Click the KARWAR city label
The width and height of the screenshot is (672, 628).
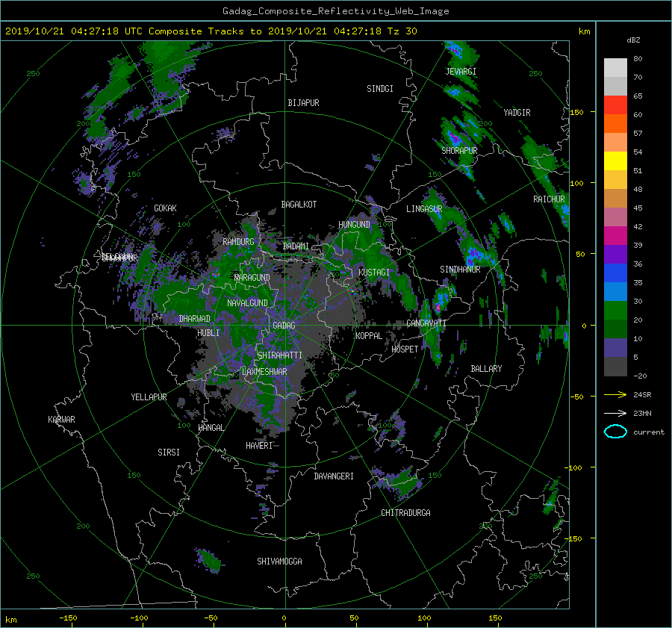point(61,420)
